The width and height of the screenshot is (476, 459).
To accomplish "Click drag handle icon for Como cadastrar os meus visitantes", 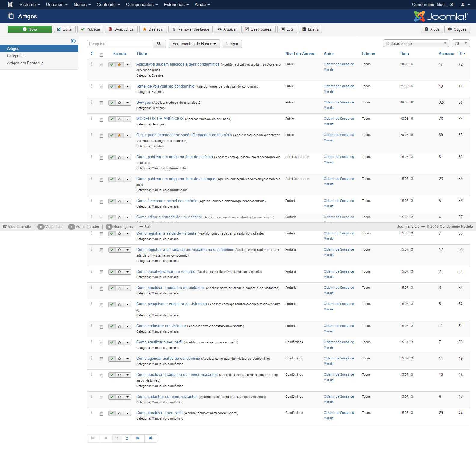I will click(92, 396).
